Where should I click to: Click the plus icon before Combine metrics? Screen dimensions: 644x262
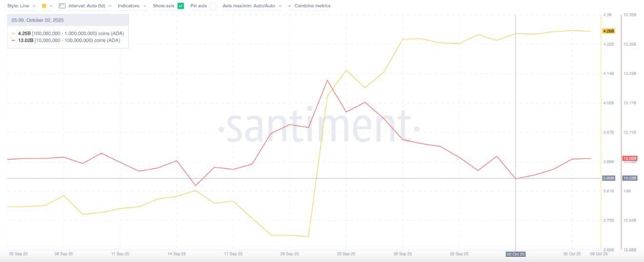coord(290,6)
